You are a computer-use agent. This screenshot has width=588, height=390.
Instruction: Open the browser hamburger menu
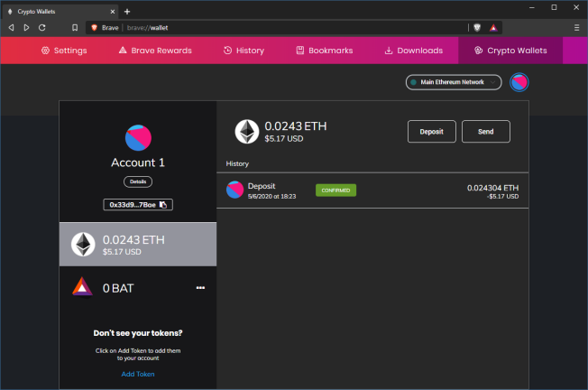pos(576,27)
